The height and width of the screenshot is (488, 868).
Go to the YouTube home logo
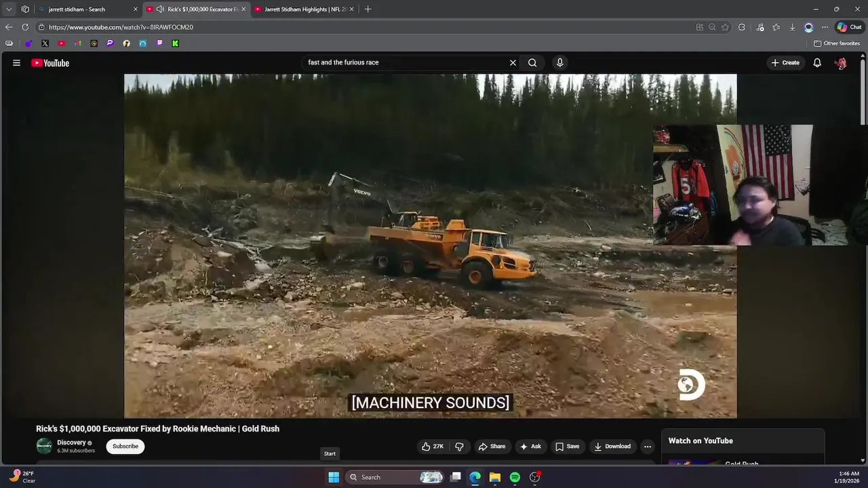tap(50, 63)
